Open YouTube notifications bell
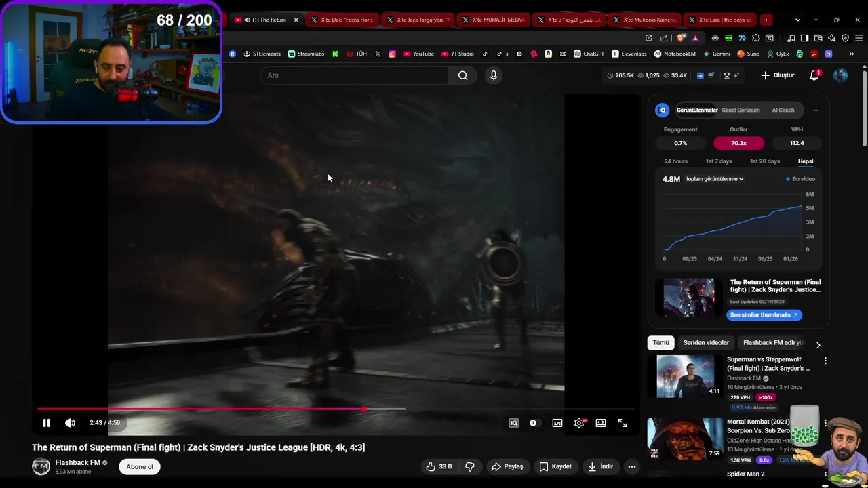Viewport: 868px width, 488px height. pos(814,75)
